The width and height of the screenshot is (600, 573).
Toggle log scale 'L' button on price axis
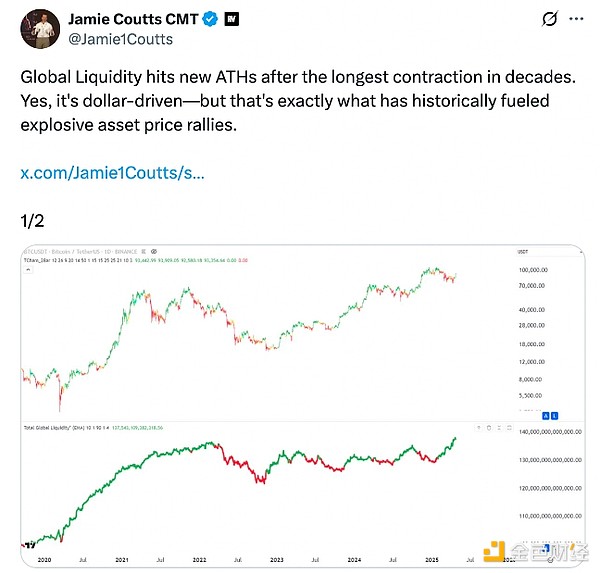553,414
